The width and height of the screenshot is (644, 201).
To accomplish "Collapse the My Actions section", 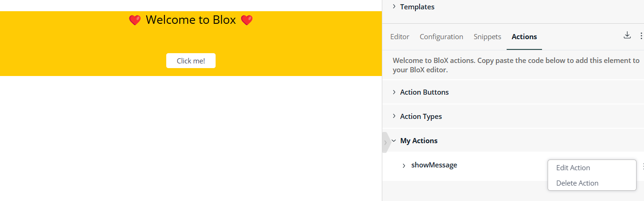I will point(513,141).
